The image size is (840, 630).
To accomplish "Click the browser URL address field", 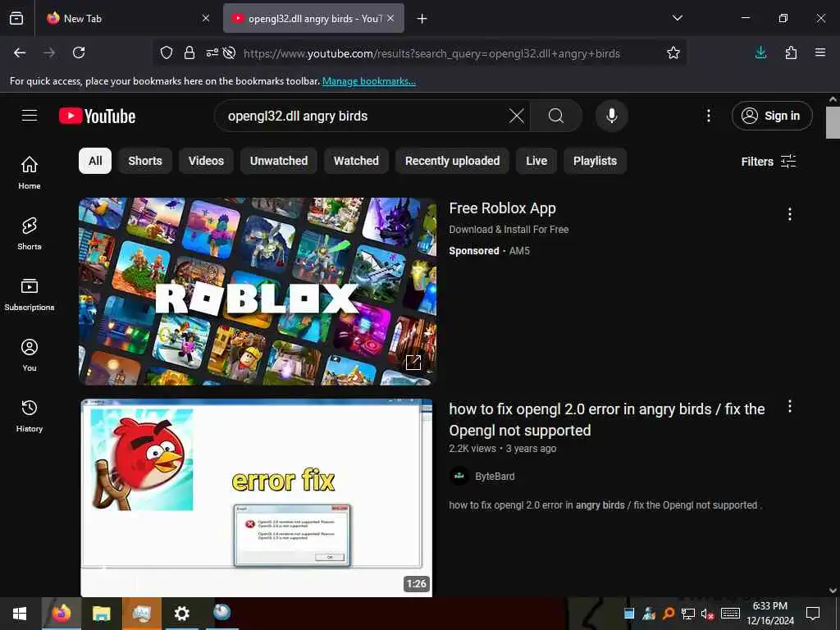I will point(431,53).
